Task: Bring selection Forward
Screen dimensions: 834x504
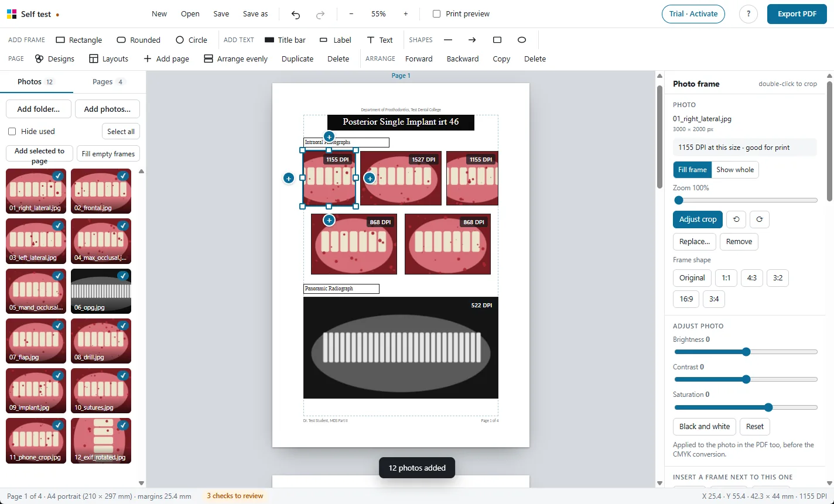Action: pos(419,59)
